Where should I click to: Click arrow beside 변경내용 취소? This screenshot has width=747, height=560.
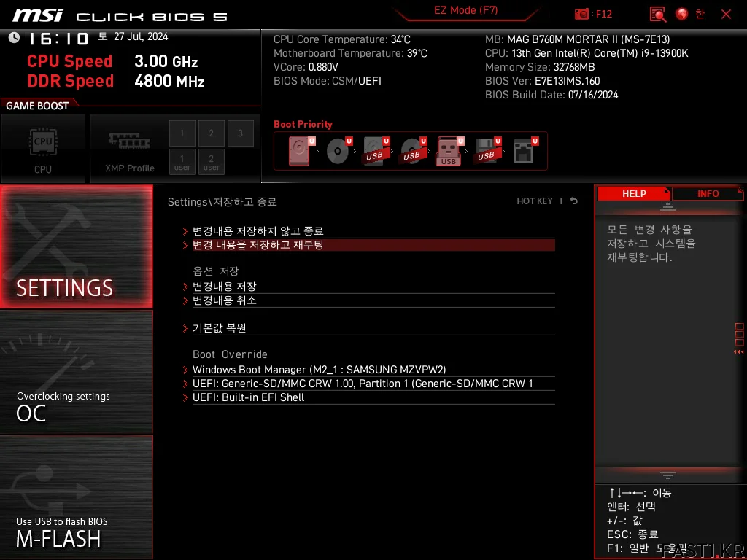(x=185, y=301)
